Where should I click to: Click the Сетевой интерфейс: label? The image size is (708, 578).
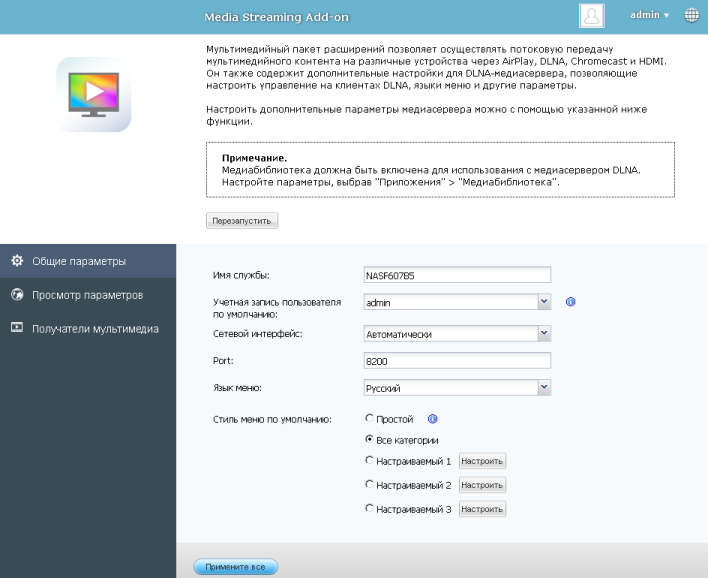tap(257, 334)
